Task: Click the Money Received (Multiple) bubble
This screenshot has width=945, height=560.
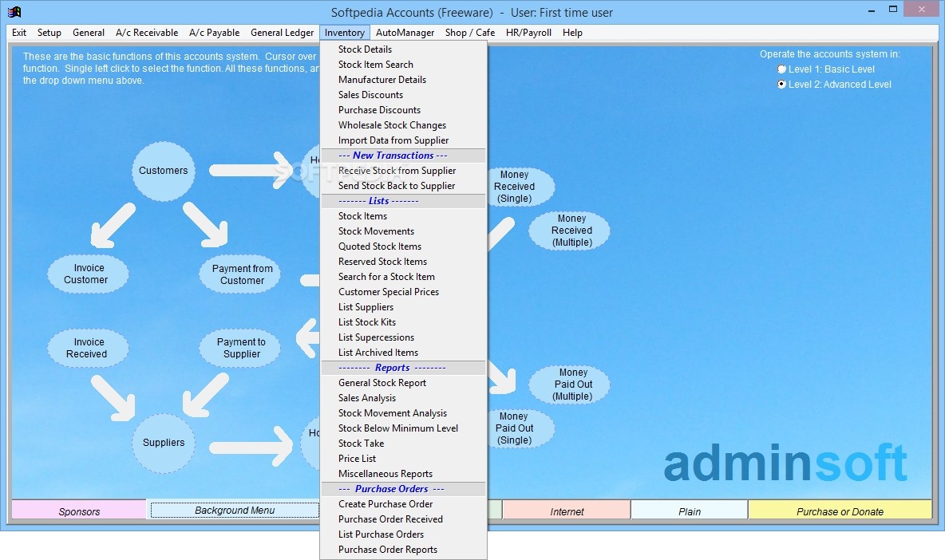Action: (x=570, y=230)
